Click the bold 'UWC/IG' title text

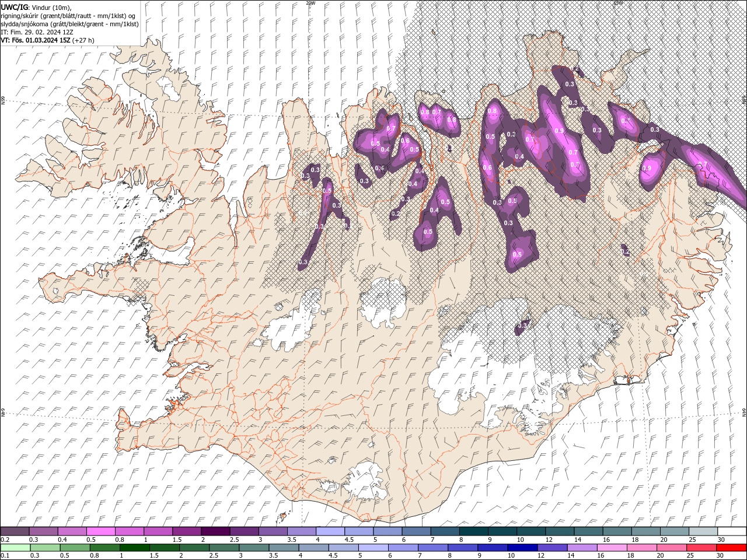pyautogui.click(x=13, y=6)
